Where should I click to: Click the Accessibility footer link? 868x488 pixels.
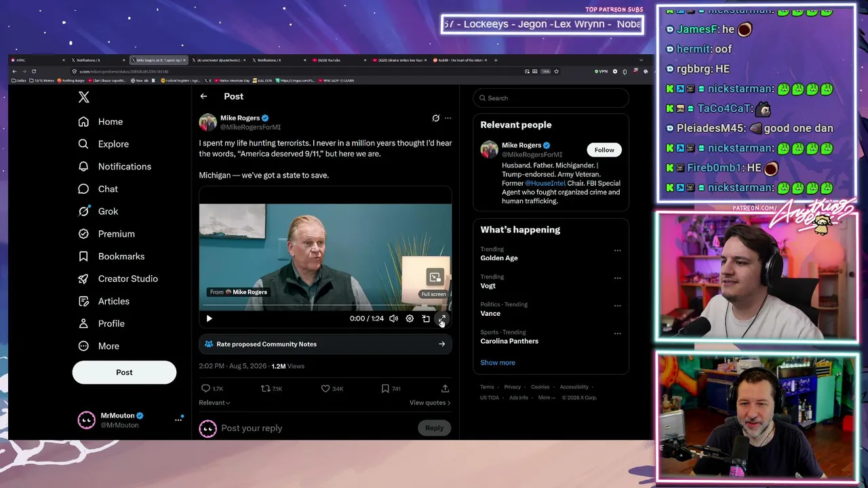click(x=574, y=387)
